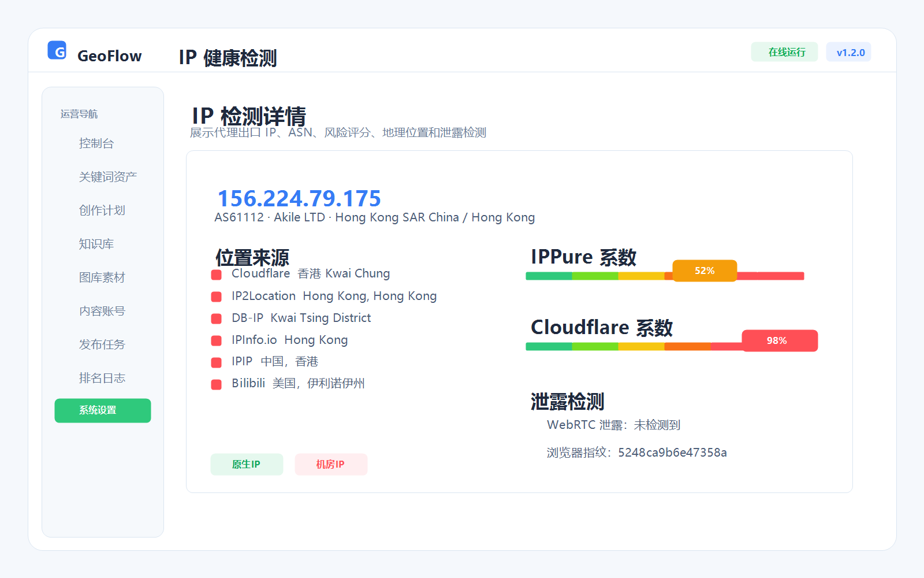Click the Cloudflare 系数 heading
Viewport: 924px width, 578px height.
click(x=602, y=328)
